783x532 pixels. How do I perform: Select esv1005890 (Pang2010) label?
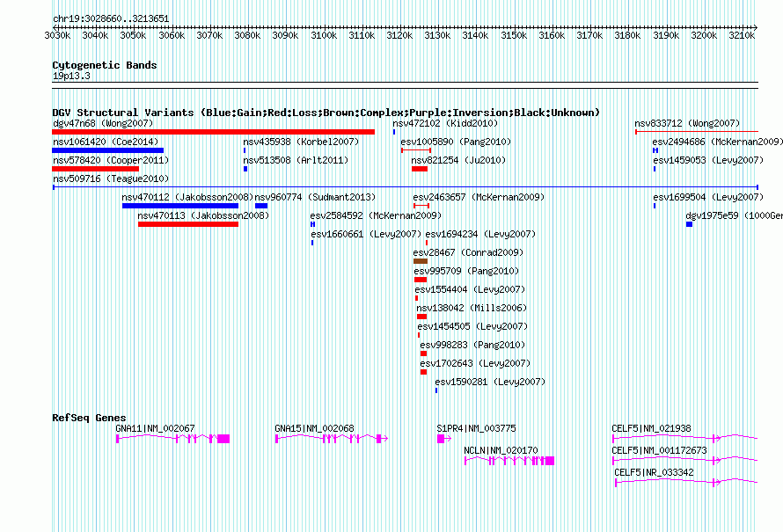tap(456, 142)
